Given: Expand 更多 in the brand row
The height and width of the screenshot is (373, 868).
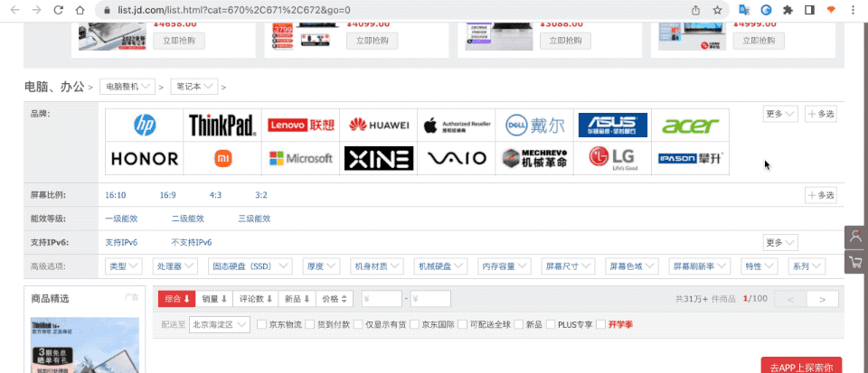Looking at the screenshot, I should click(x=780, y=114).
